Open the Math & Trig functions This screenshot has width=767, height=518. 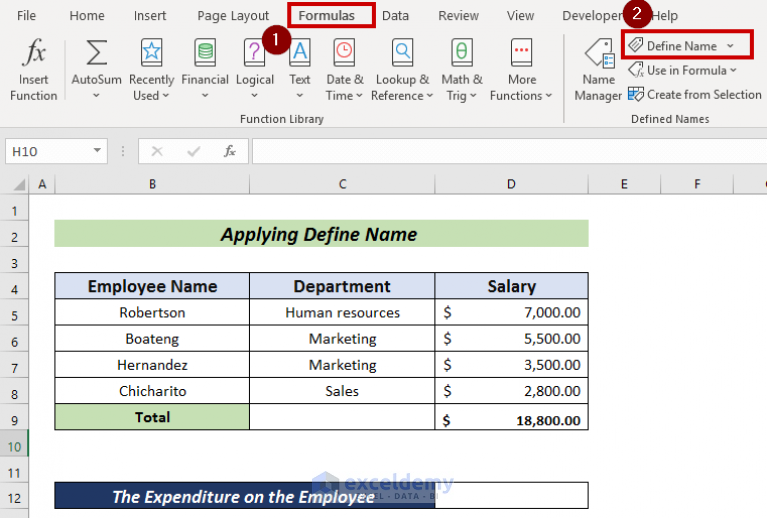pyautogui.click(x=461, y=69)
